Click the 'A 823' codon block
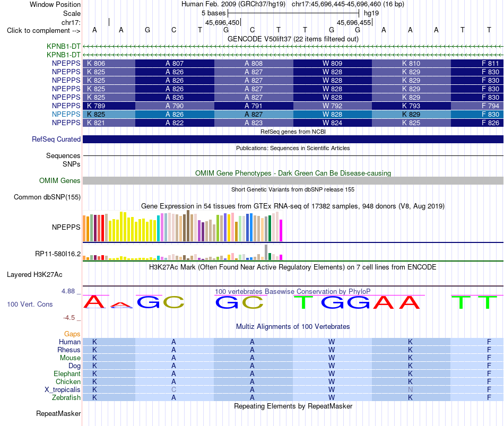Viewport: 504px width, 426px height. [x=254, y=123]
